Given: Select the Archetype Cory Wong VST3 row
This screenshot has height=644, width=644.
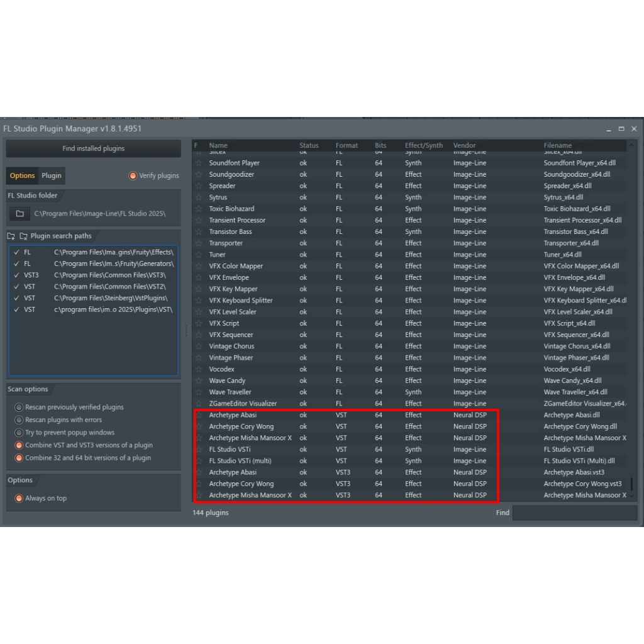Looking at the screenshot, I should click(x=409, y=484).
